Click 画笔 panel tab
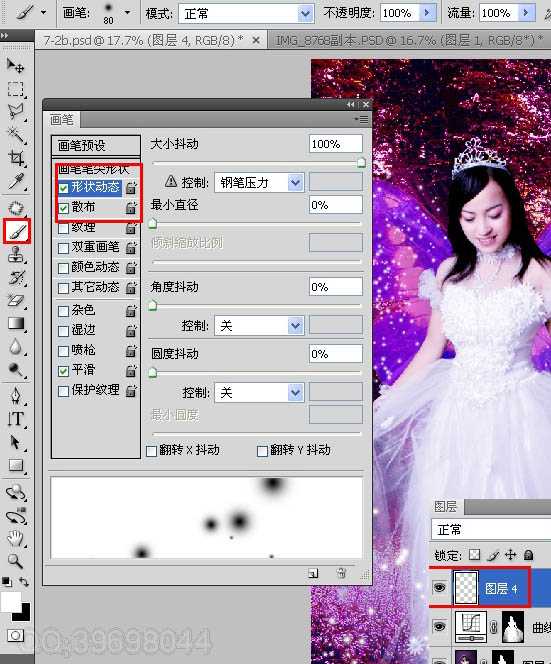 pos(62,120)
